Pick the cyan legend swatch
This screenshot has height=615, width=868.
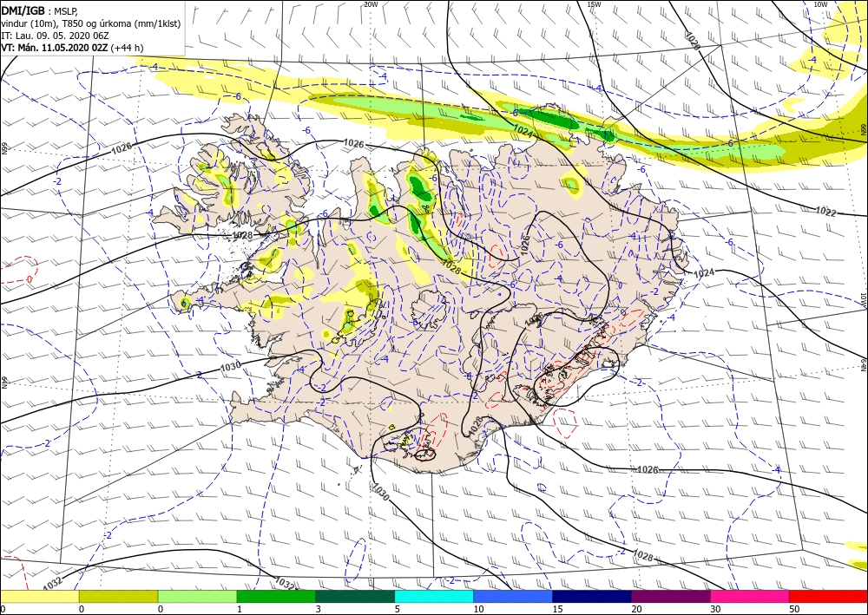(x=434, y=597)
